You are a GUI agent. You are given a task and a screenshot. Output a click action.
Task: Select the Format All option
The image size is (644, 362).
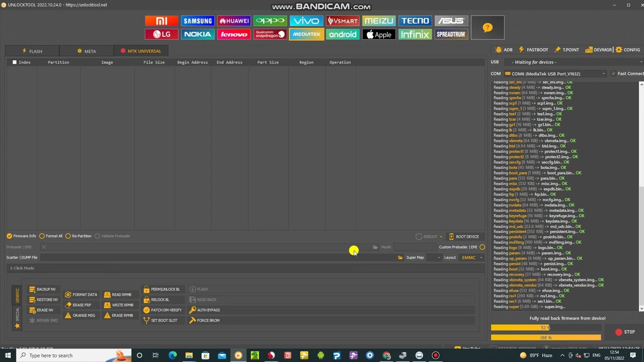[x=50, y=236]
